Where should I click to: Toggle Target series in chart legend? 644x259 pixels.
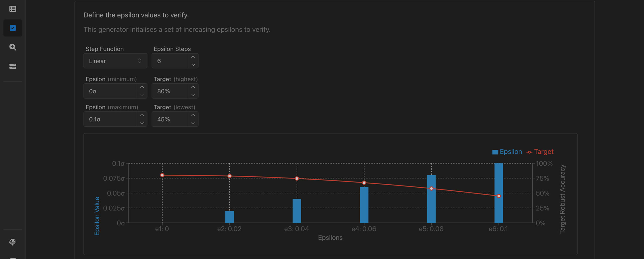click(x=540, y=152)
